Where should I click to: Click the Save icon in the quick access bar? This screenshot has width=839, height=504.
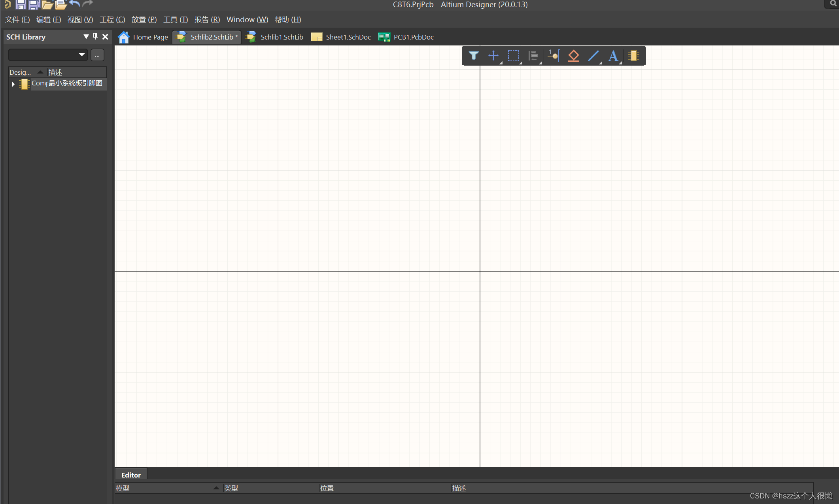point(21,4)
